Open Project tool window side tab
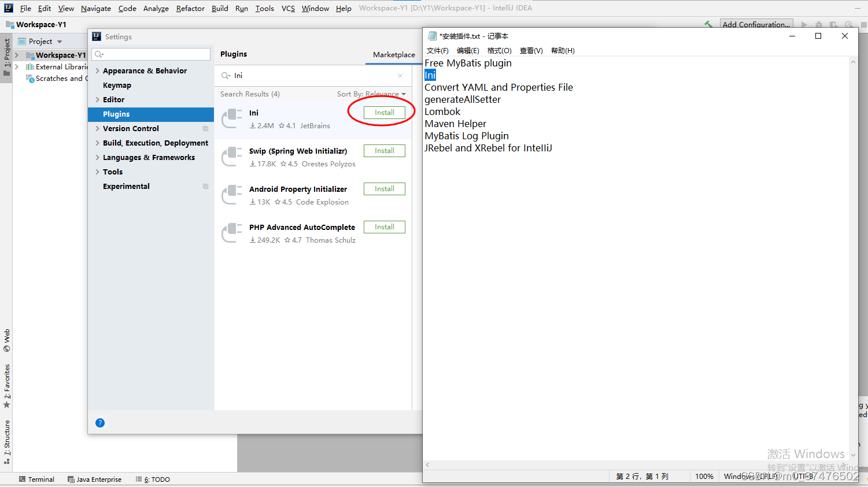868x487 pixels. point(7,57)
